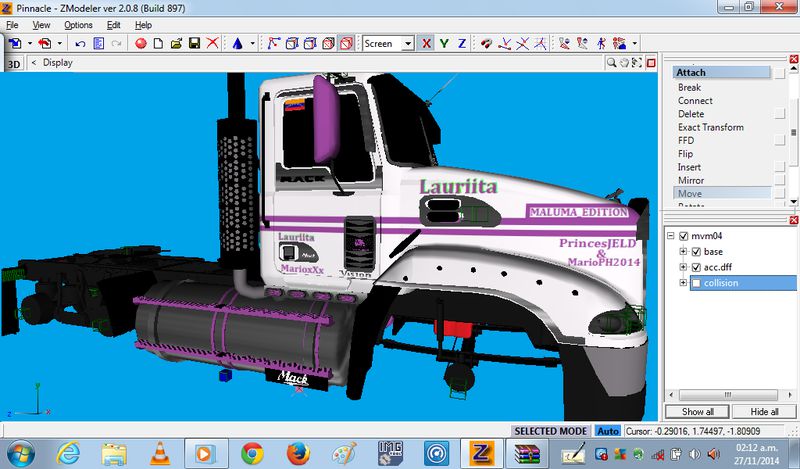Viewport: 800px width, 469px height.
Task: Click the viewport pan hand icon
Action: pyautogui.click(x=624, y=63)
